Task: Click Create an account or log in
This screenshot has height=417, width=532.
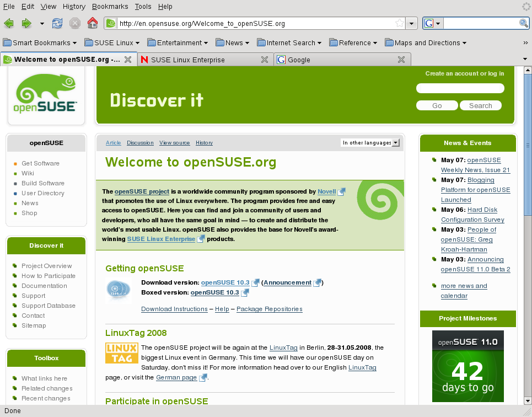Action: click(x=465, y=73)
